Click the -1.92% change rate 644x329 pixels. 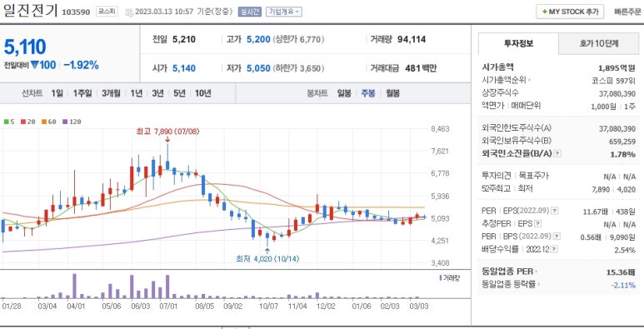(x=81, y=65)
